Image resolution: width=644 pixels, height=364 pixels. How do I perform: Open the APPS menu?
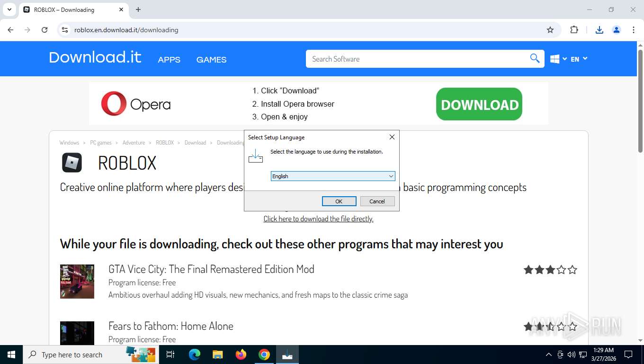point(169,60)
